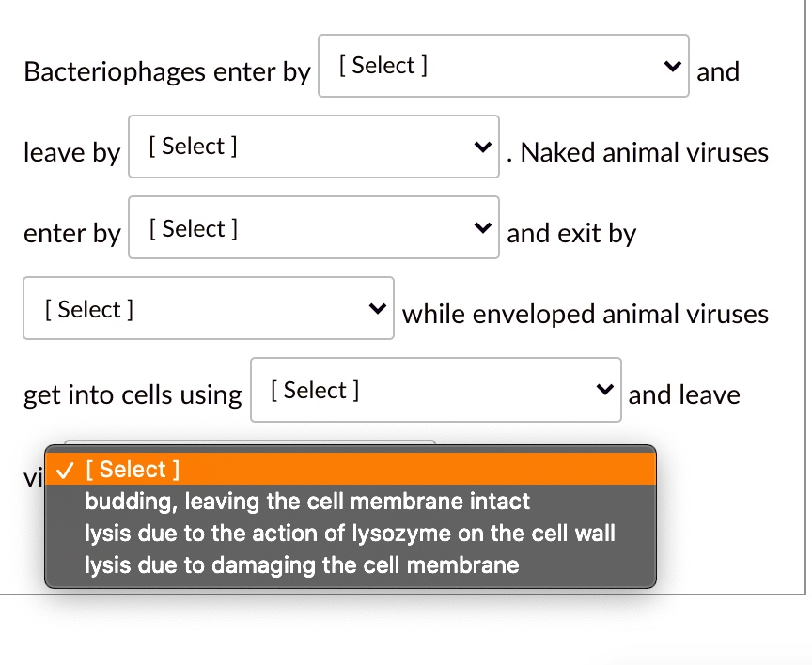
Task: Open the "leave by" select box
Action: pos(314,147)
